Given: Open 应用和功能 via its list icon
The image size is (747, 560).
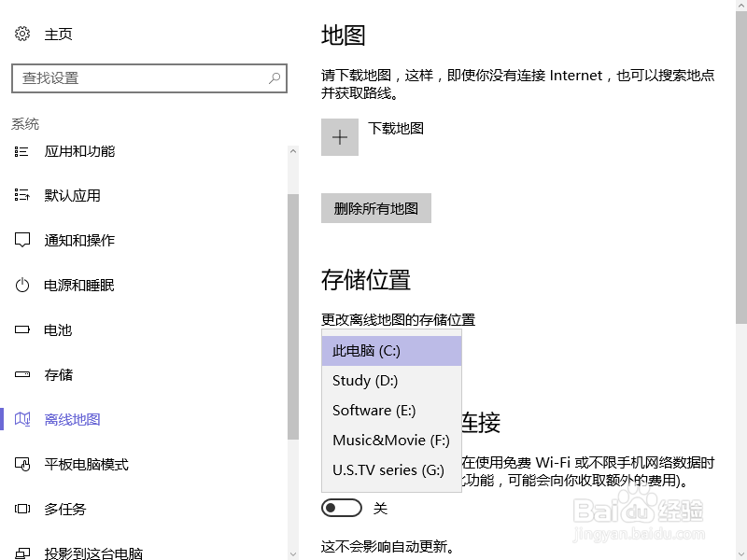Looking at the screenshot, I should pyautogui.click(x=22, y=150).
